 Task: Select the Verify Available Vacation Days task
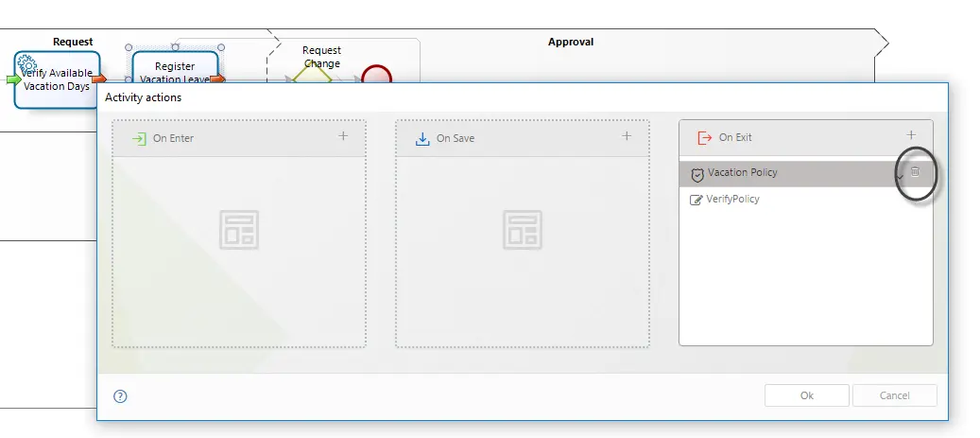[x=57, y=80]
